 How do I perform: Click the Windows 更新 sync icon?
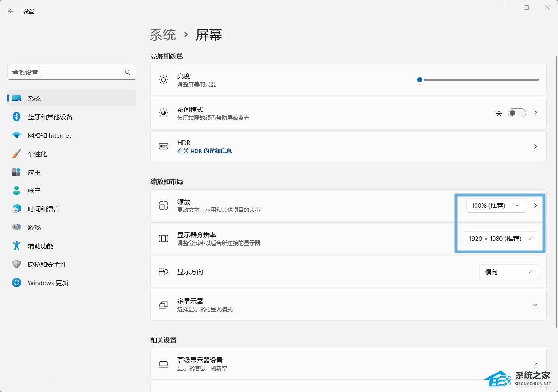(x=17, y=283)
